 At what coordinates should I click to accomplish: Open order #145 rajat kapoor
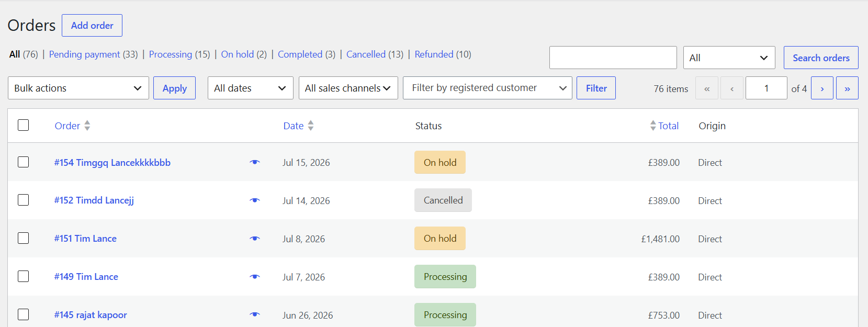tap(91, 315)
